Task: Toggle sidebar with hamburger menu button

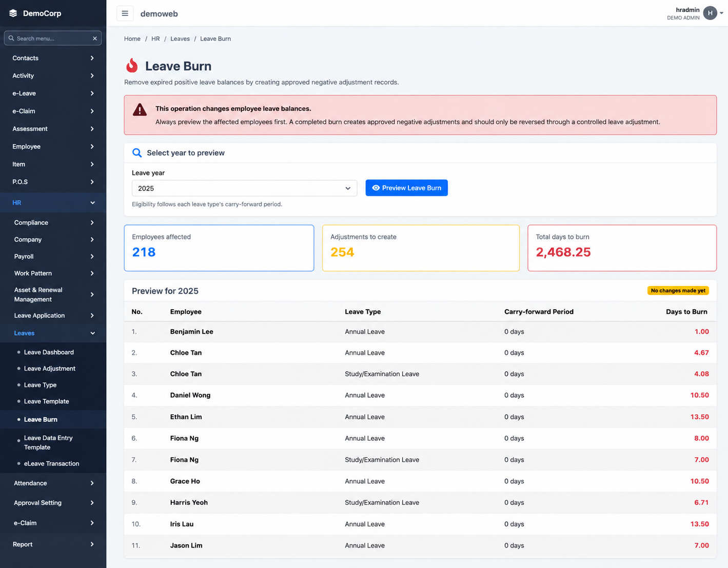Action: pyautogui.click(x=125, y=13)
